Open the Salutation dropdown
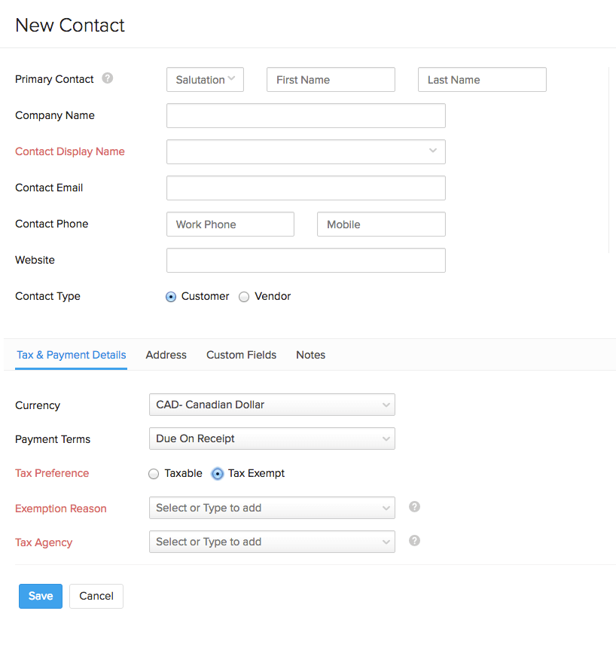 click(205, 79)
